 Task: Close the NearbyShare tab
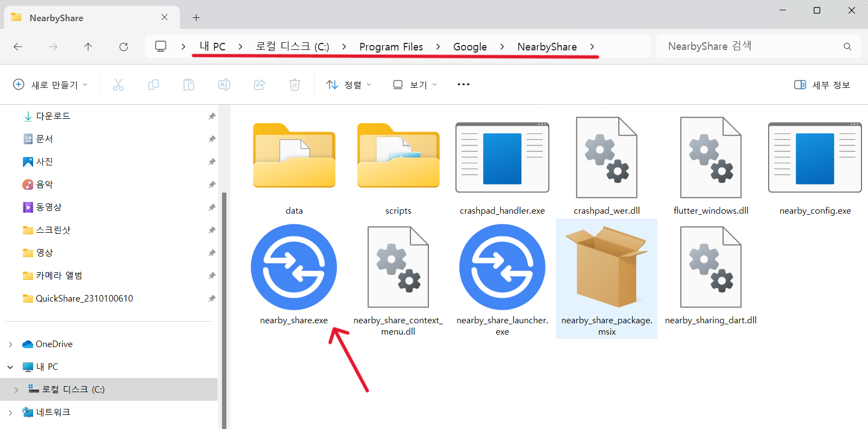point(164,17)
